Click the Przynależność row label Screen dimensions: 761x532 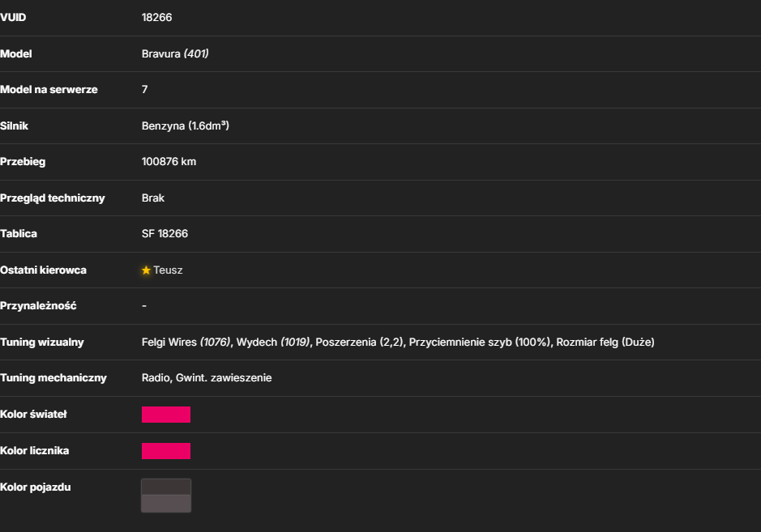coord(38,306)
